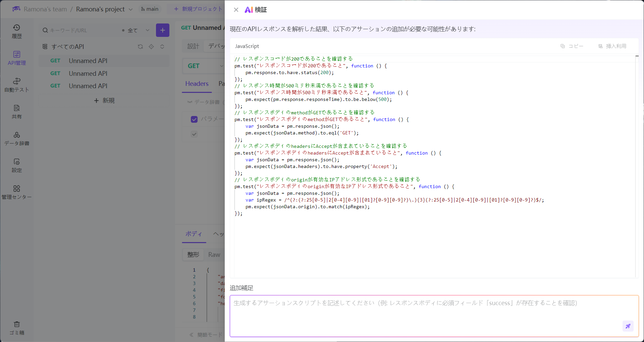Screen dimensions: 644x342
Task: Open the 管理センター sidebar panel
Action: (x=17, y=192)
